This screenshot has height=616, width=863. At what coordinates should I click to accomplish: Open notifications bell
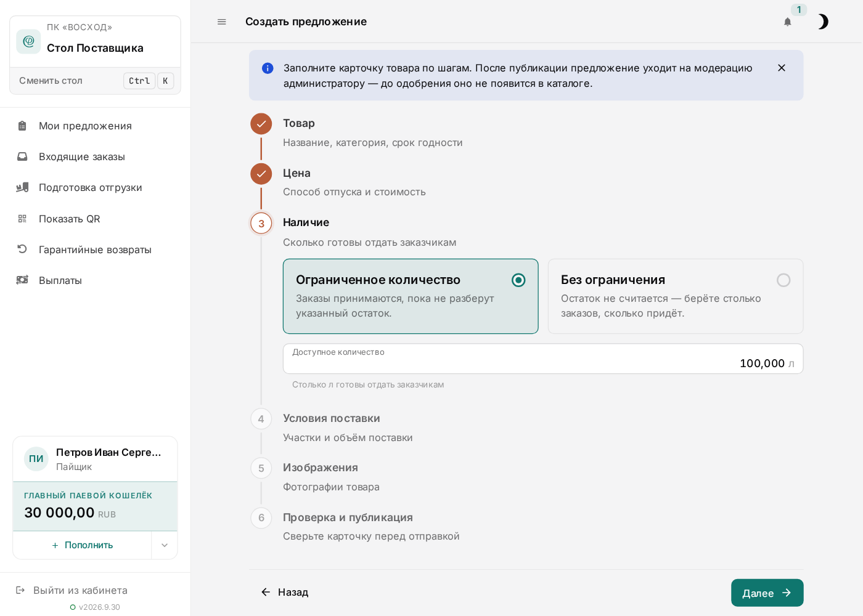pyautogui.click(x=788, y=22)
